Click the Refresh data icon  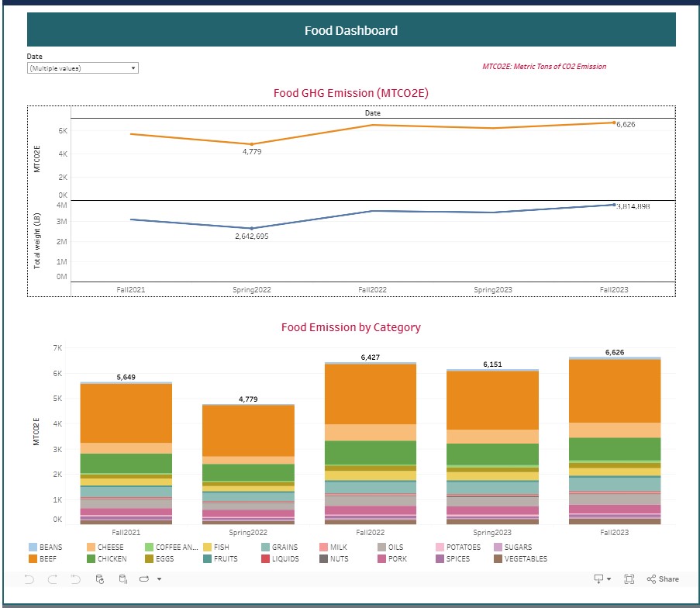coord(99,579)
